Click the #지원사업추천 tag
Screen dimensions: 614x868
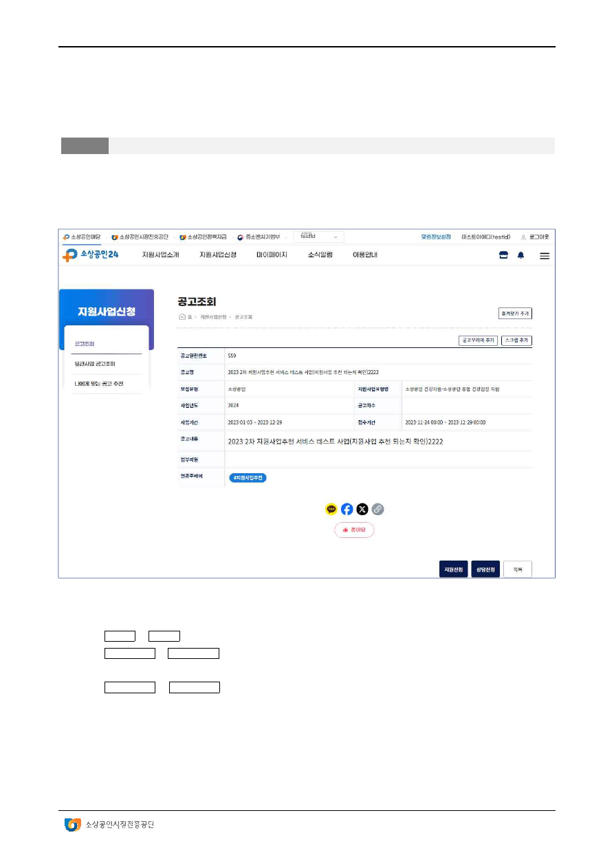click(x=248, y=477)
